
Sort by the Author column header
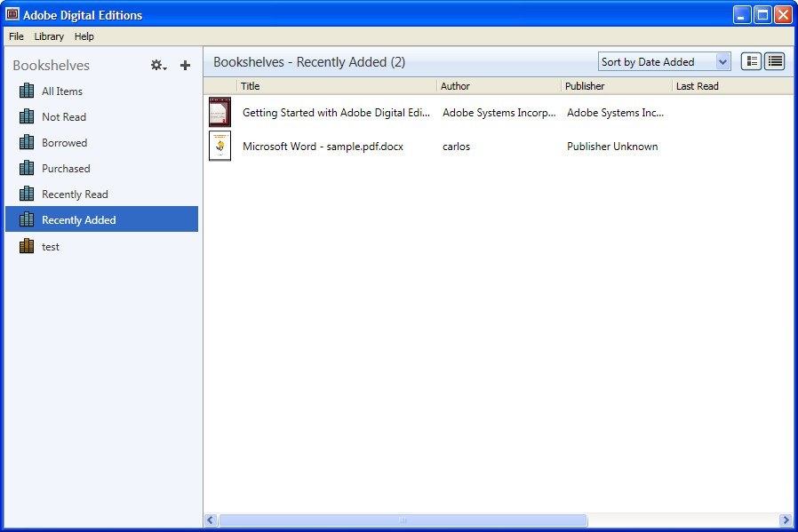498,86
